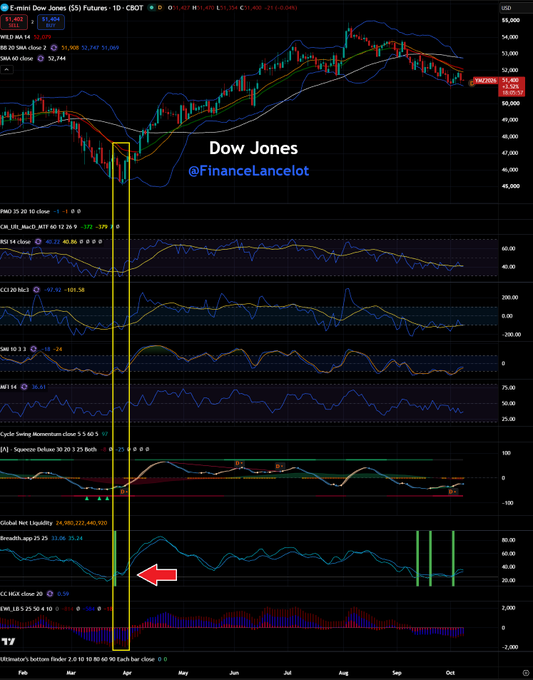Select the PMO 35 20 10 close legend
The image size is (533, 680).
tap(25, 211)
